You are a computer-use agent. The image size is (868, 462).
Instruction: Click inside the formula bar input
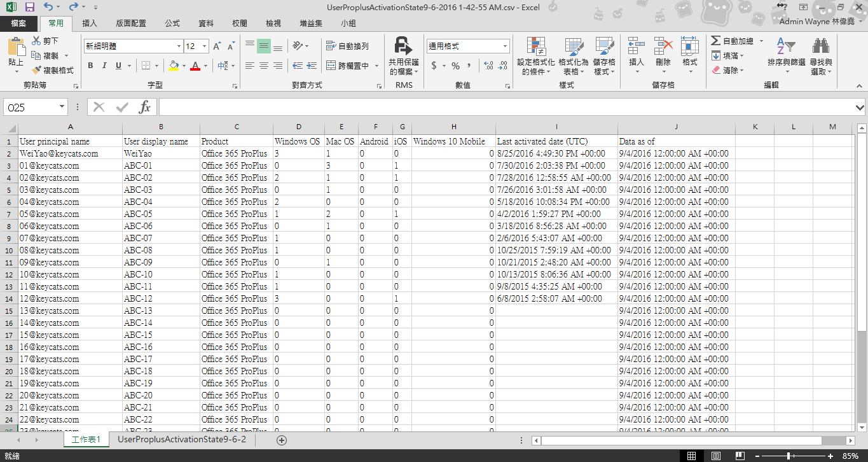coord(506,108)
